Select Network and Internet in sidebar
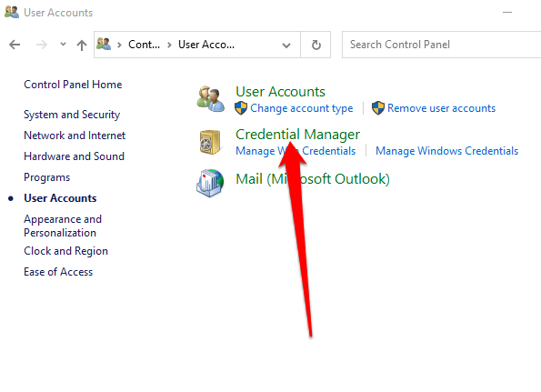 pos(75,136)
